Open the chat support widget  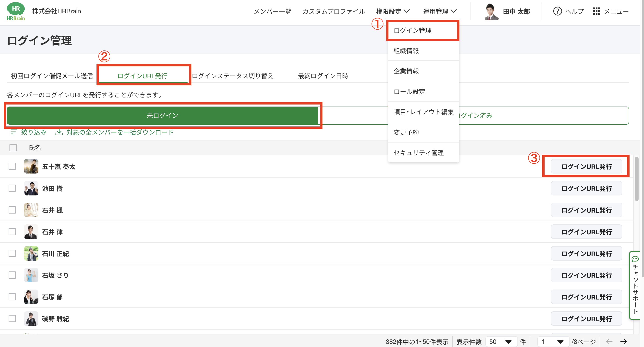(x=635, y=285)
